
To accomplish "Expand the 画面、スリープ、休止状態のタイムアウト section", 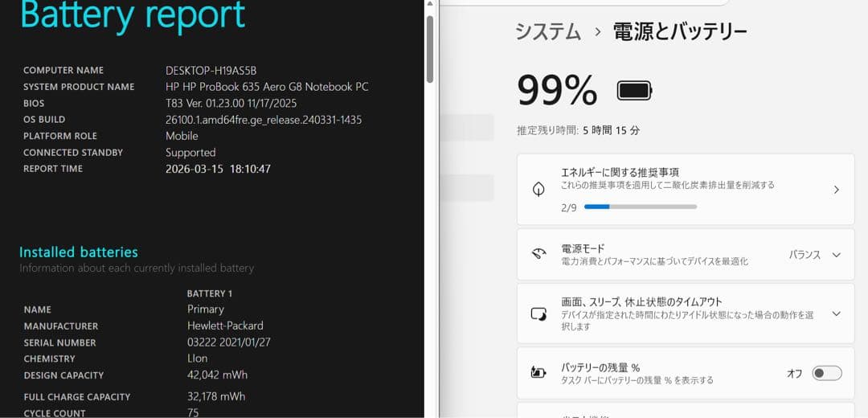I will (837, 314).
